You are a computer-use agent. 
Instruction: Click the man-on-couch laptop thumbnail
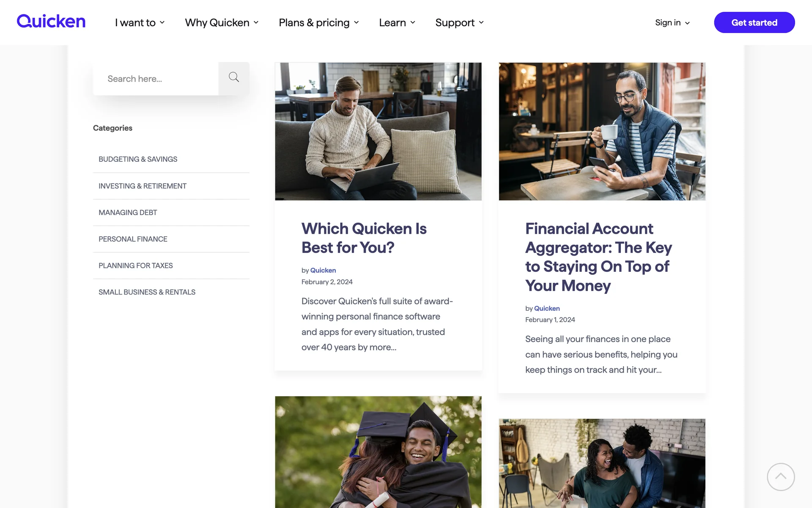tap(378, 131)
